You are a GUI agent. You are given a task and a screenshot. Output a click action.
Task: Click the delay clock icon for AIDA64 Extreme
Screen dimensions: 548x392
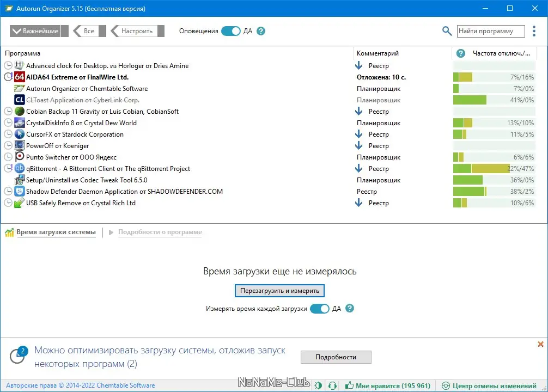[x=8, y=77]
